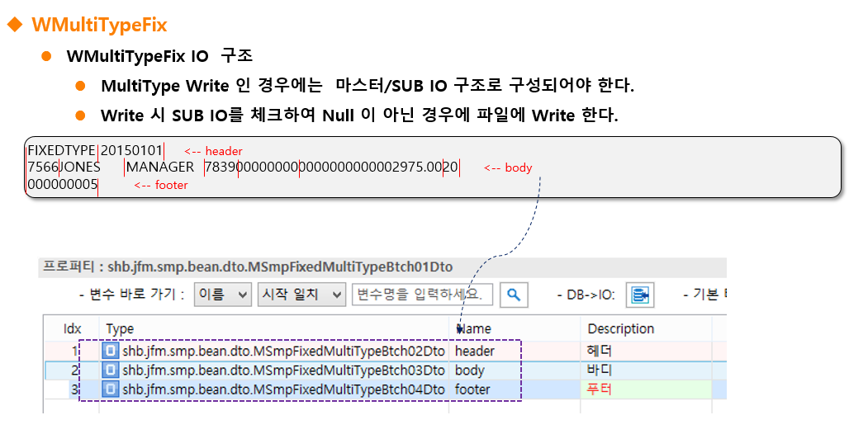Viewport: 868px width, 434px height.
Task: Click the Idx column header
Action: click(x=73, y=328)
